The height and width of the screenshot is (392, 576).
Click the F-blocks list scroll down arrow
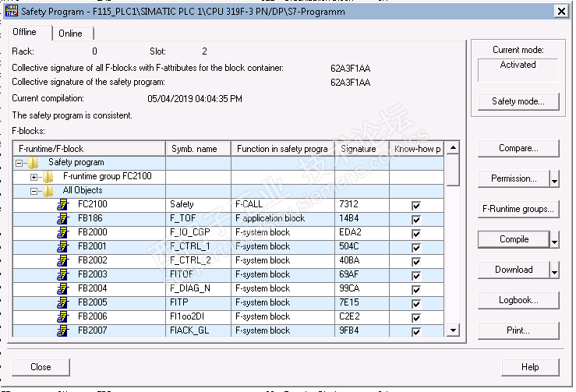pyautogui.click(x=453, y=330)
